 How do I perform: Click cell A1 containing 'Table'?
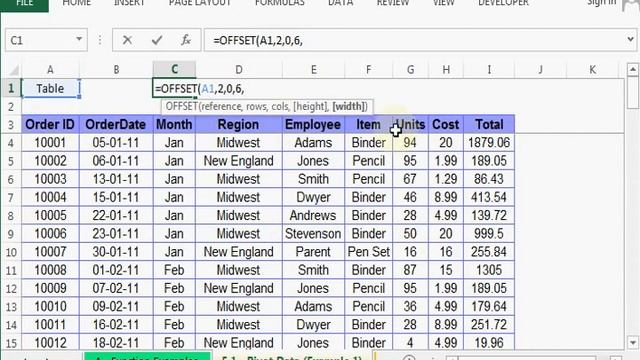[x=50, y=89]
